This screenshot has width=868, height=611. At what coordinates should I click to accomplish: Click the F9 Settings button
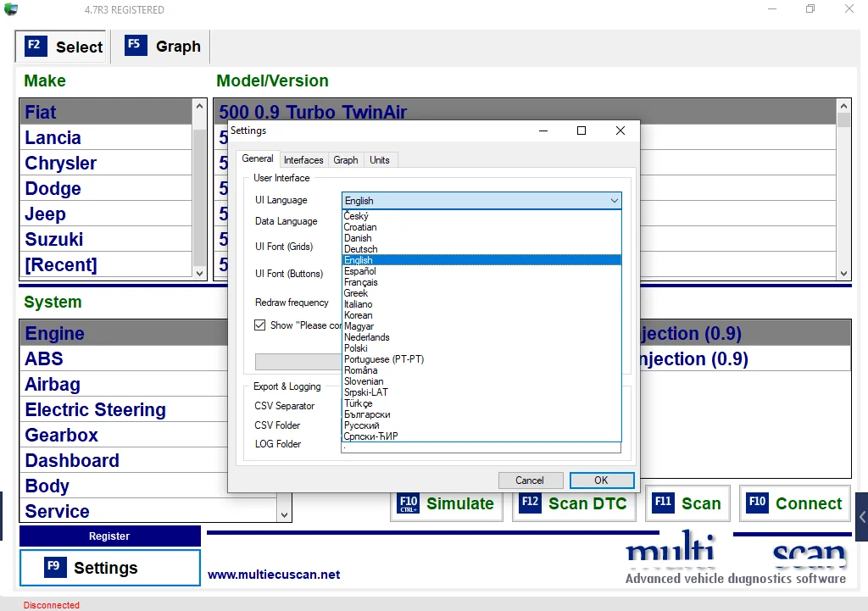tap(110, 567)
